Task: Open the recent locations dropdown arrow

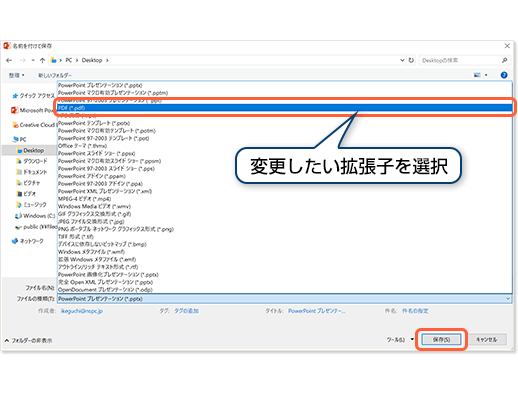Action: pos(33,60)
